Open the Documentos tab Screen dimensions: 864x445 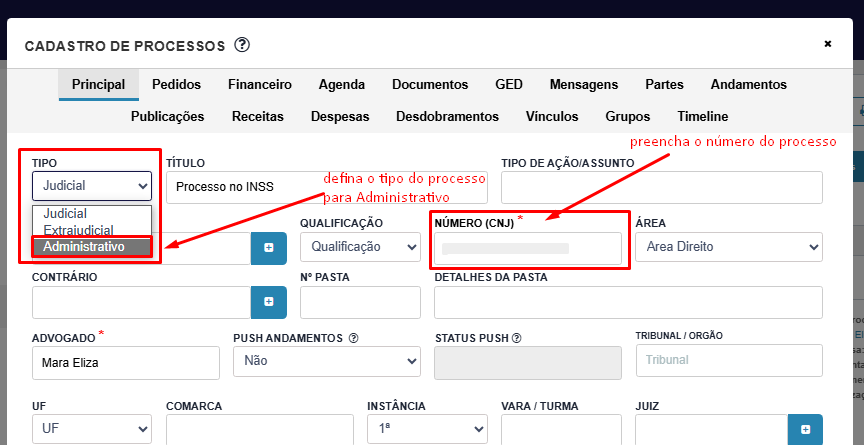(430, 85)
